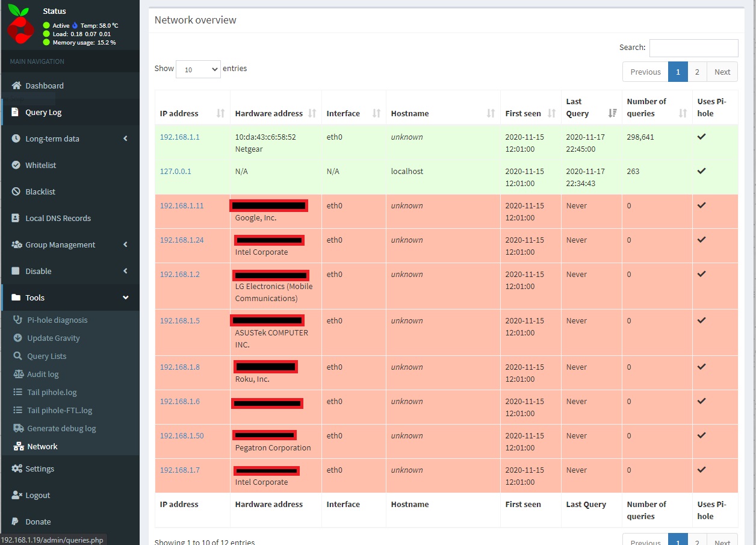Click the Uses Pi-hole checkmark for 192.168.1.1
Image resolution: width=756 pixels, height=545 pixels.
tap(701, 137)
